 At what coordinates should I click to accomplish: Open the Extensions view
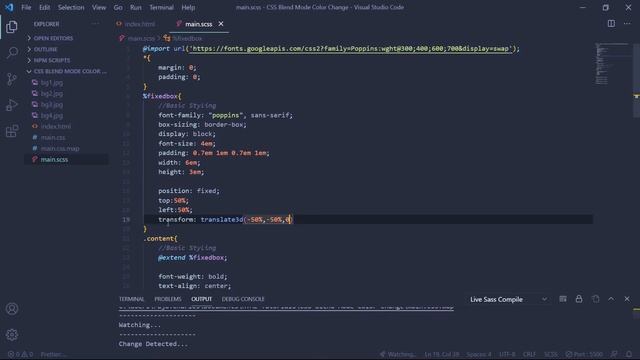point(12,131)
